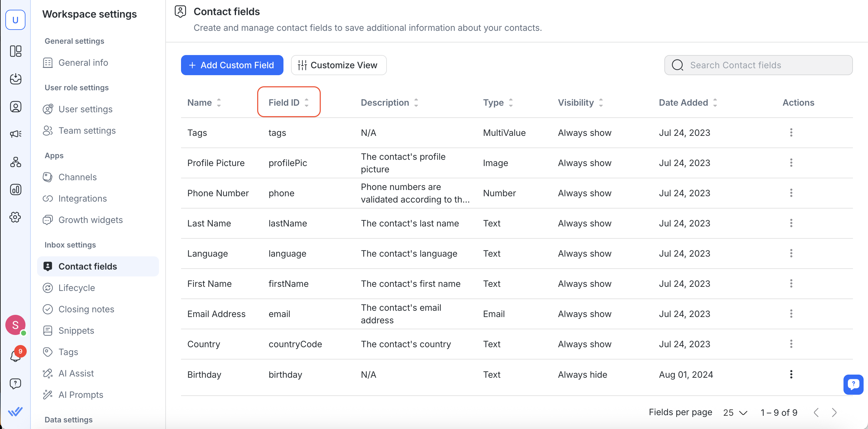Screen dimensions: 868x429
Task: Open actions menu for Birthday field
Action: tap(791, 374)
